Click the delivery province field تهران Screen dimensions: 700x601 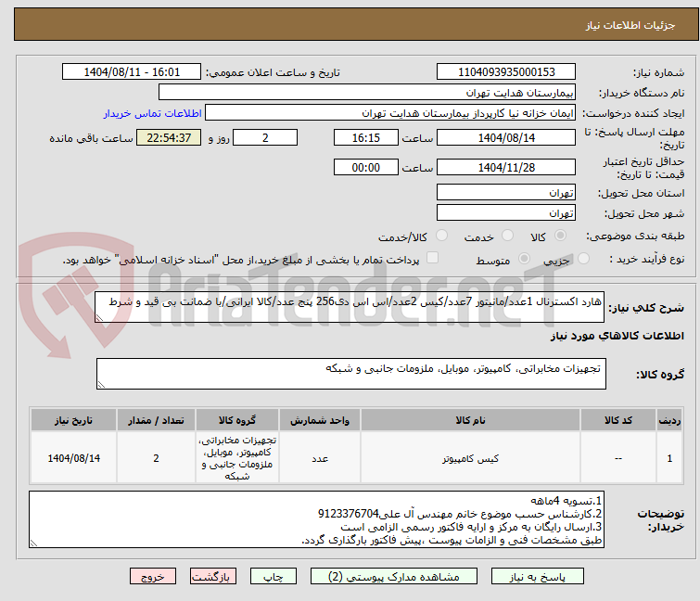(506, 192)
